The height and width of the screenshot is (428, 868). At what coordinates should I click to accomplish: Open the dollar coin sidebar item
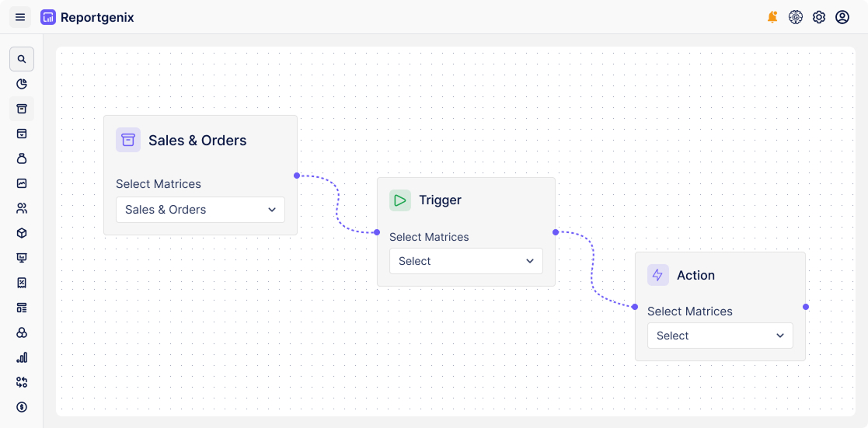tap(22, 406)
